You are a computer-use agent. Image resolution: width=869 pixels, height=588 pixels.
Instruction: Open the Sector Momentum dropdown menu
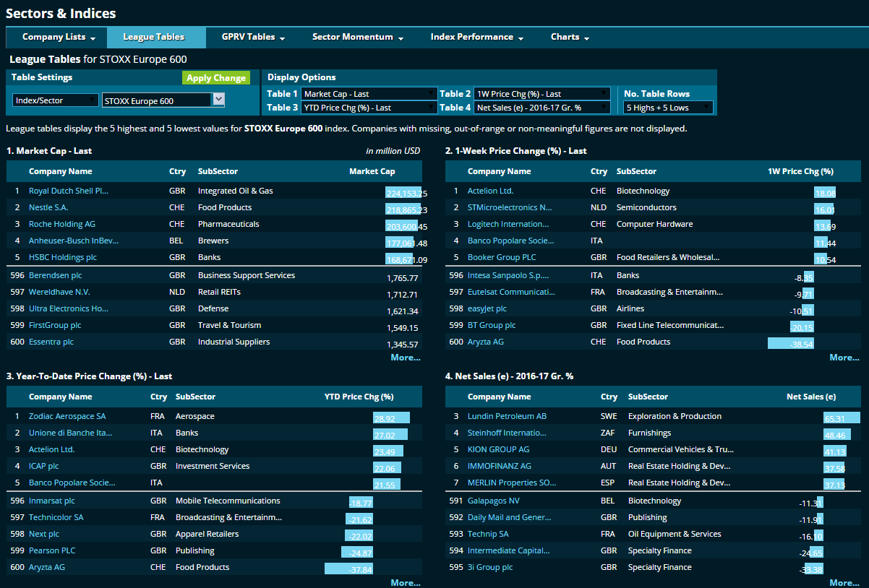point(357,37)
